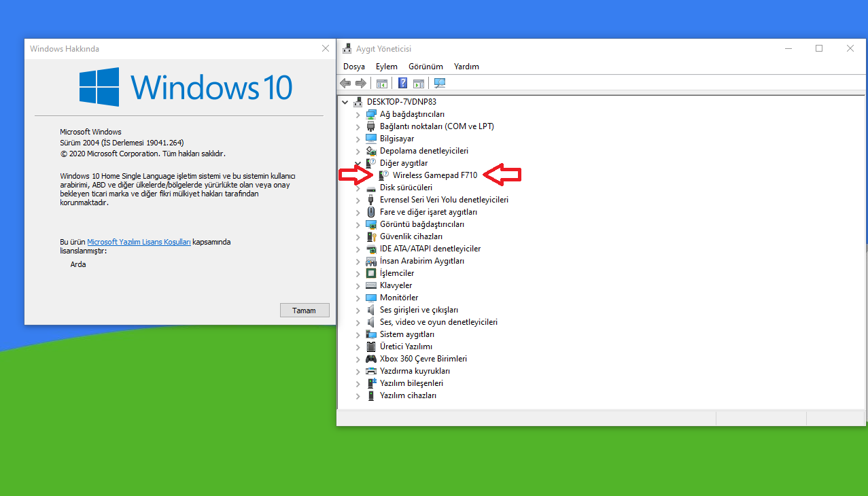This screenshot has width=868, height=496.
Task: Click the Depolama denetleyicileri icon
Action: pos(371,151)
